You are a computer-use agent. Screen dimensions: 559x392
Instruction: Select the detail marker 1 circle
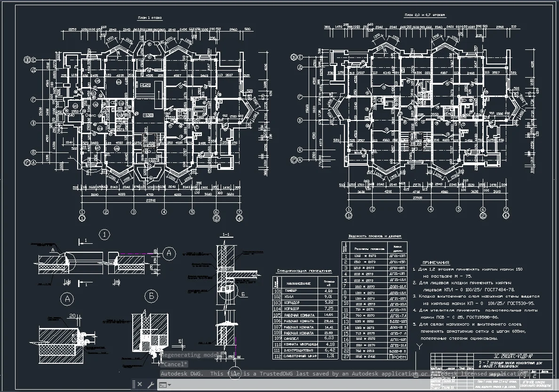(104, 235)
